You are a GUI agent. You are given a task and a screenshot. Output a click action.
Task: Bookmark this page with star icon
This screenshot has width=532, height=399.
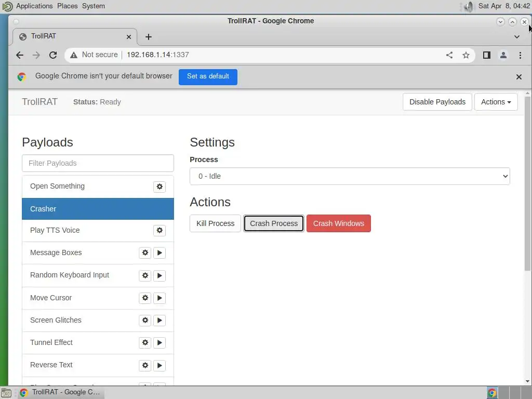tap(466, 55)
